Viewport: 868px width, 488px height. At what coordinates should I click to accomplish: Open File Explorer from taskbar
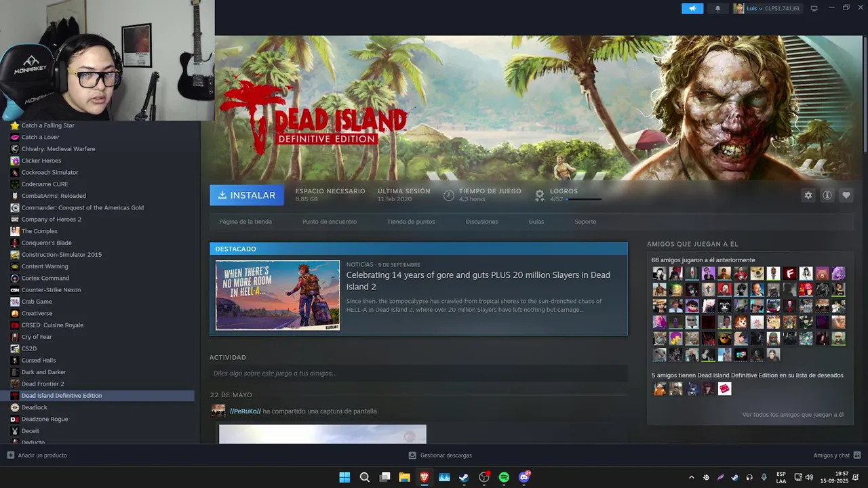point(404,477)
